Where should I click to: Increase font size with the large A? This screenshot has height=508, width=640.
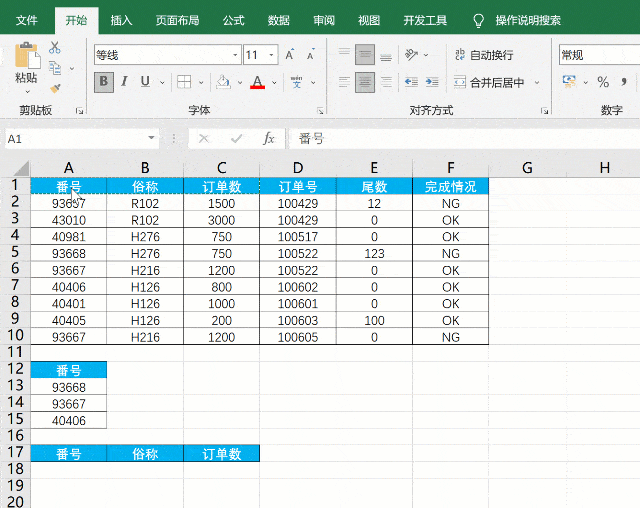[x=289, y=55]
